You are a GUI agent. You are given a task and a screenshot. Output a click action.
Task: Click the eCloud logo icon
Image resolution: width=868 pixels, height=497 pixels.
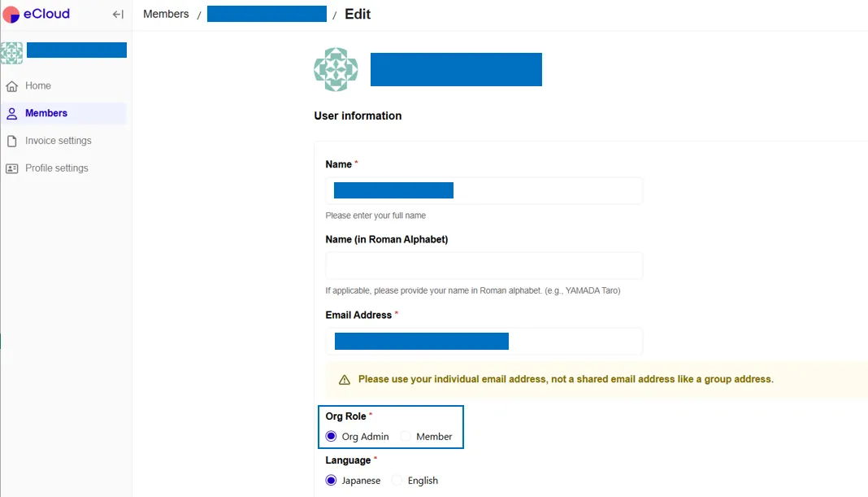[x=12, y=14]
